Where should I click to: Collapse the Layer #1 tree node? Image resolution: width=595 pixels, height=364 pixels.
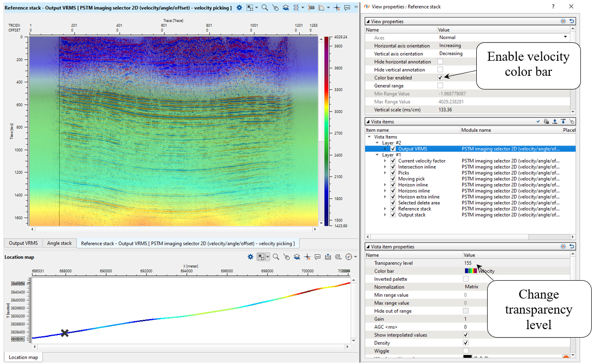tap(377, 155)
